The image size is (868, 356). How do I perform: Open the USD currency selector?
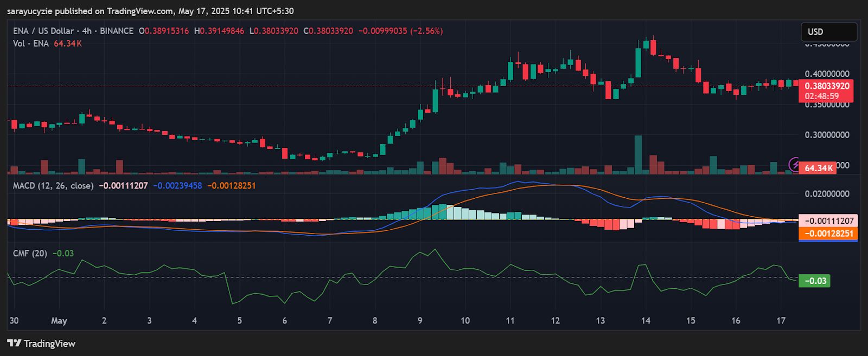[829, 32]
